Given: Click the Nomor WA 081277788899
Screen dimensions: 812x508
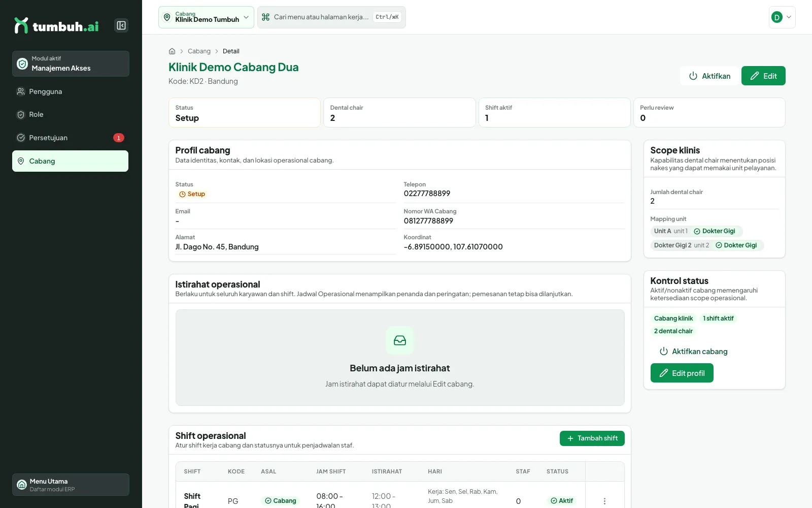Looking at the screenshot, I should [x=428, y=221].
